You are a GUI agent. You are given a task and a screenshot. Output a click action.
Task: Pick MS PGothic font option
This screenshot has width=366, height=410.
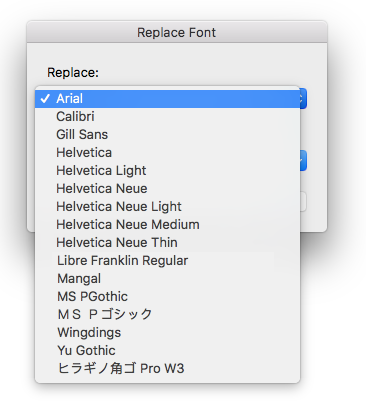[x=167, y=297]
